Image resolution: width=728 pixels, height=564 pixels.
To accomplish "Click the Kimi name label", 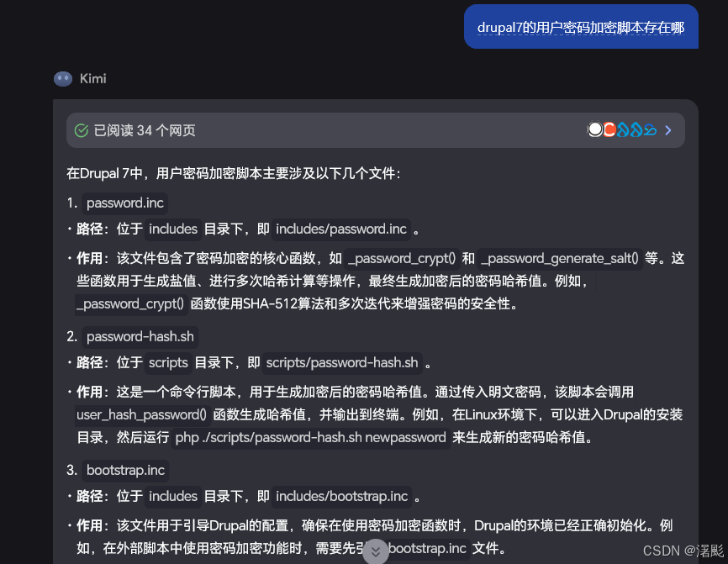I will tap(92, 78).
